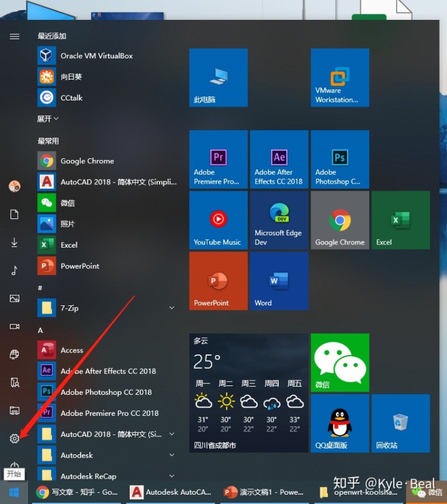This screenshot has width=447, height=504.
Task: Open Documents via the sidebar page icon
Action: coord(14,214)
